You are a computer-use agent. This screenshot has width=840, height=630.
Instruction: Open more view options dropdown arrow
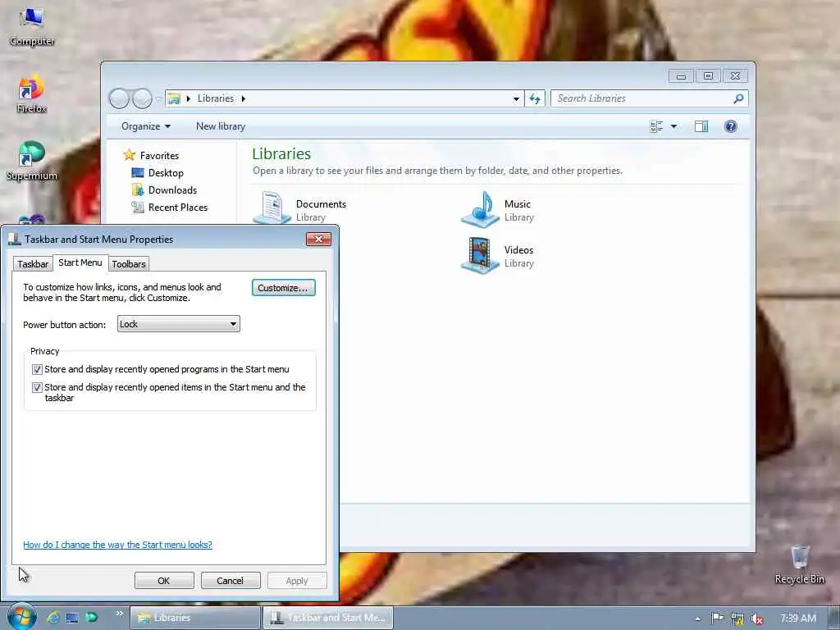[x=674, y=126]
